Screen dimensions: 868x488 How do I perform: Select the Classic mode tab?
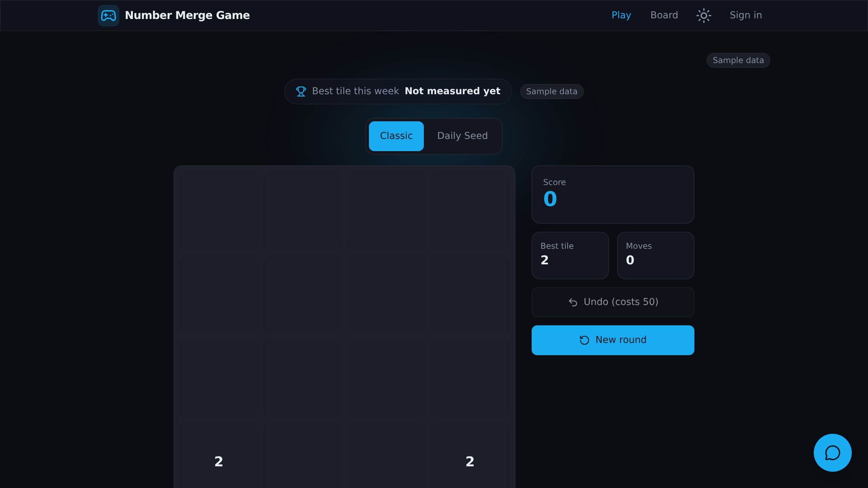(x=396, y=136)
